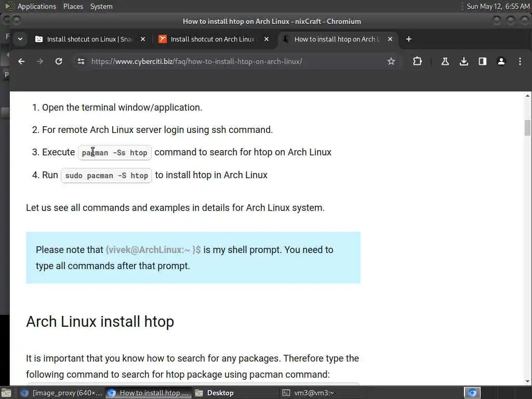Screen dimensions: 532x399
Task: Switch to Install shotcut on Arch Linux tab
Action: pos(213,39)
